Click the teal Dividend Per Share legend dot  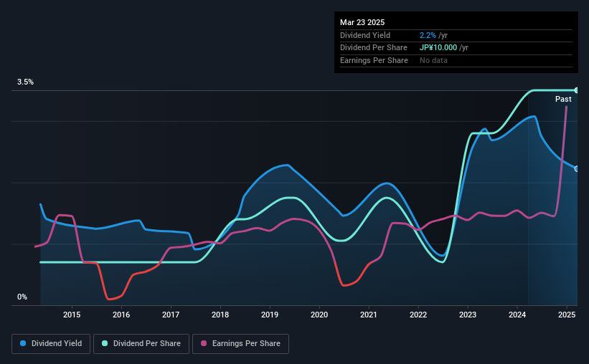tap(105, 343)
